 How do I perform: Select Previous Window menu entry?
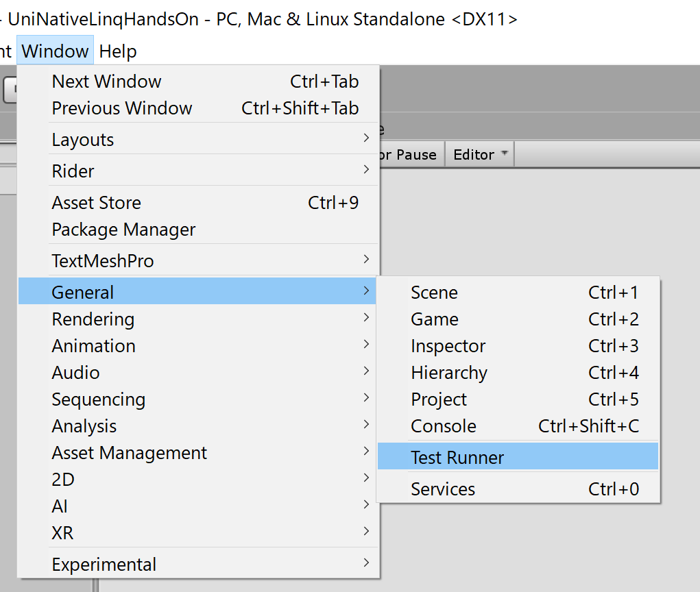pos(122,108)
